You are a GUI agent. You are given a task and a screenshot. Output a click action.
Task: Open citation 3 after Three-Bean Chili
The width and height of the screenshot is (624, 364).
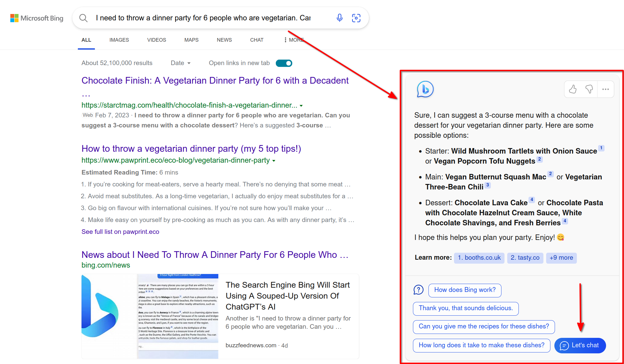click(487, 185)
